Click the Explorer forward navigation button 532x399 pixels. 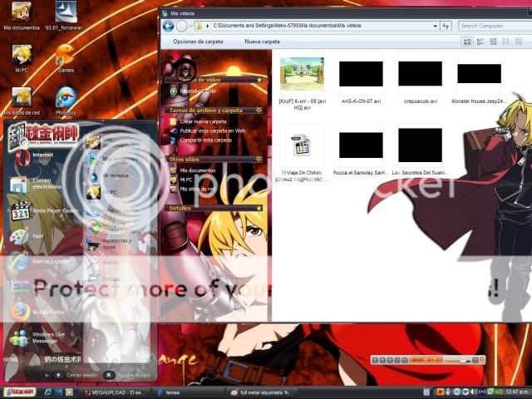(x=182, y=26)
